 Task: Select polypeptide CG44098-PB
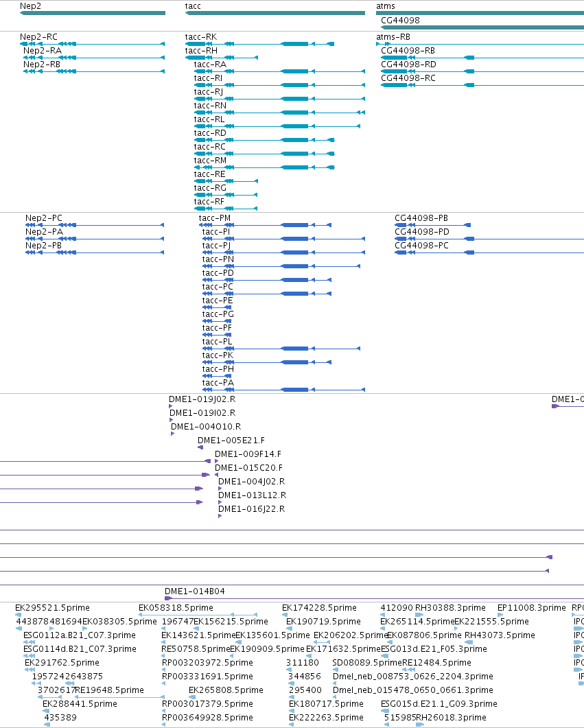(421, 218)
